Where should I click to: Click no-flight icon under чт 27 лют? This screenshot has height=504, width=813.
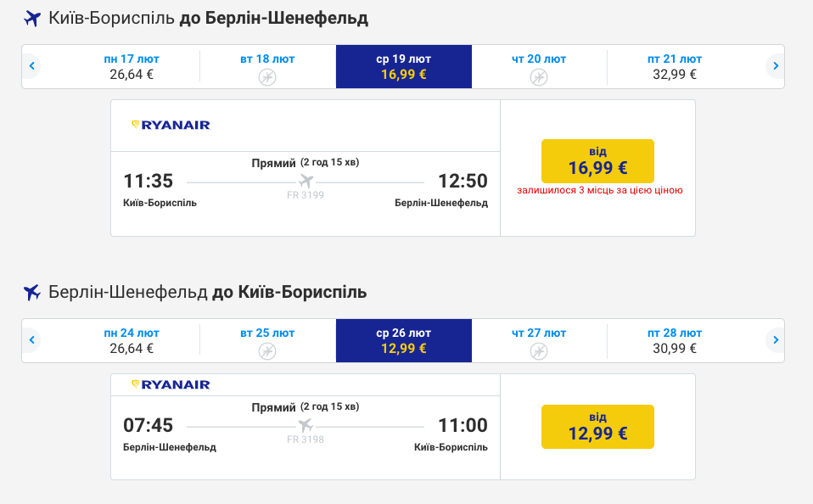point(539,351)
